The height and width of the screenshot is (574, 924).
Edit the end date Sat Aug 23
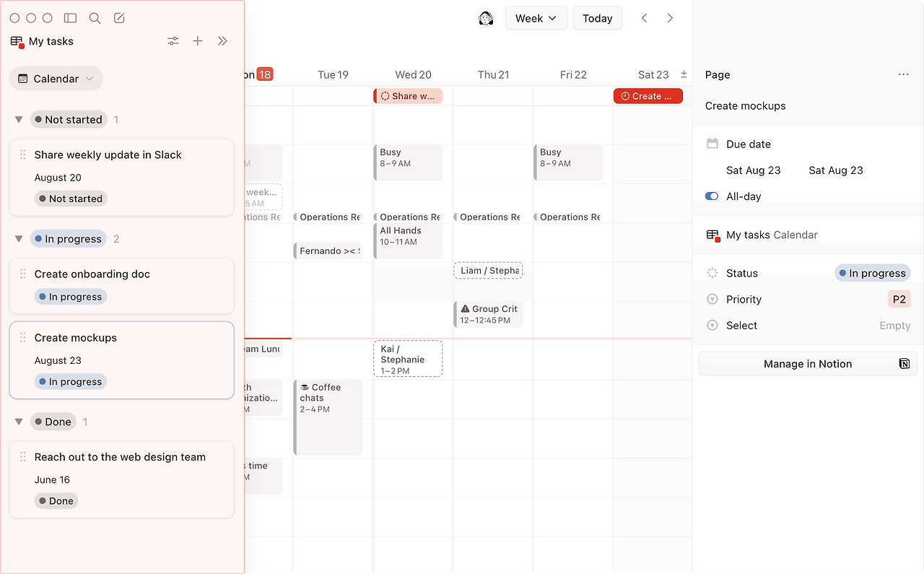tap(836, 170)
